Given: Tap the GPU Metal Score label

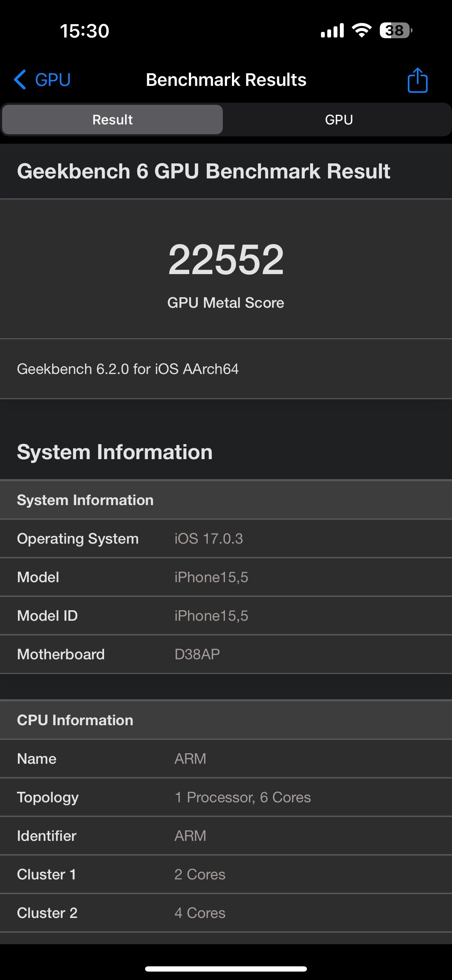Looking at the screenshot, I should pyautogui.click(x=226, y=303).
